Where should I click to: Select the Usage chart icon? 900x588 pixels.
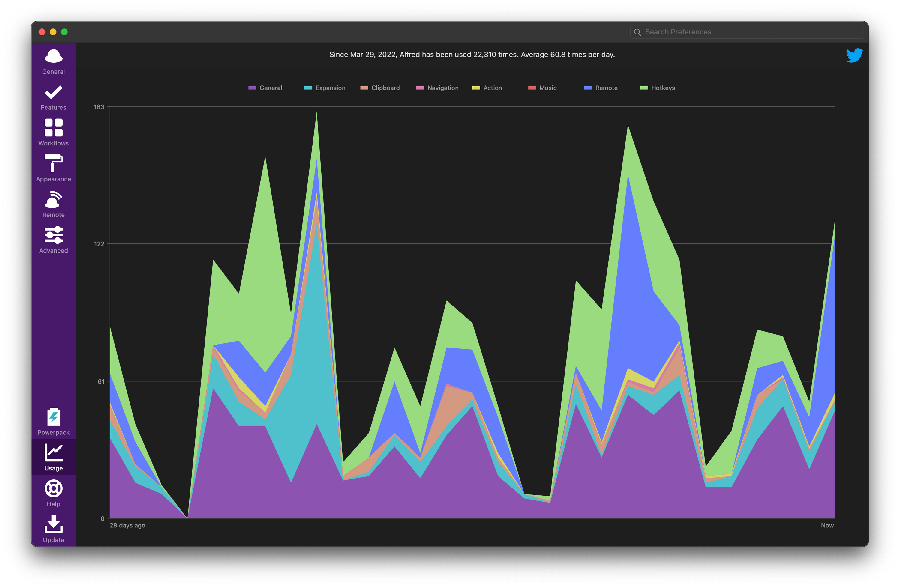pos(53,452)
